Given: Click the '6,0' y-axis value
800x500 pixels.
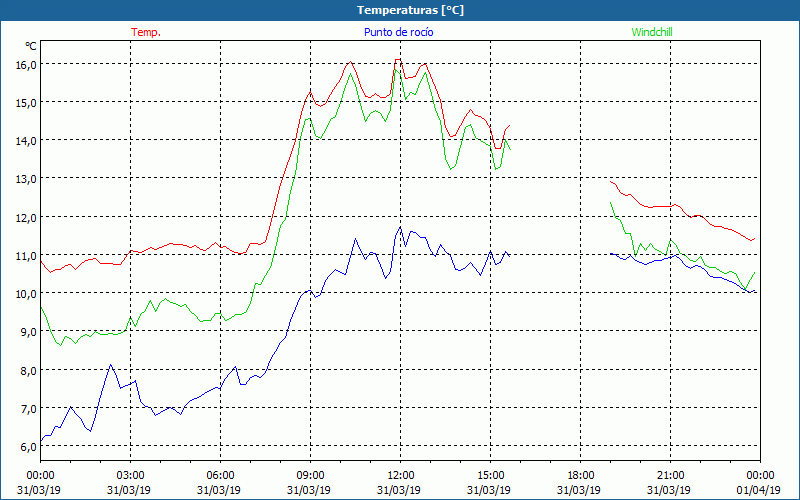Looking at the screenshot, I should (28, 446).
